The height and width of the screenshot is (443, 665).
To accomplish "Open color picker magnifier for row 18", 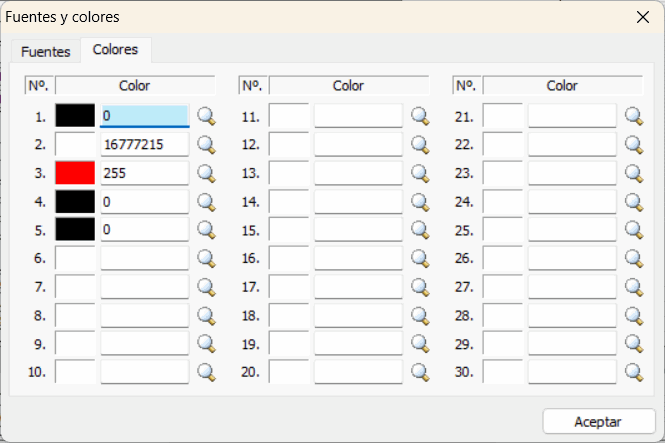I will [x=420, y=315].
